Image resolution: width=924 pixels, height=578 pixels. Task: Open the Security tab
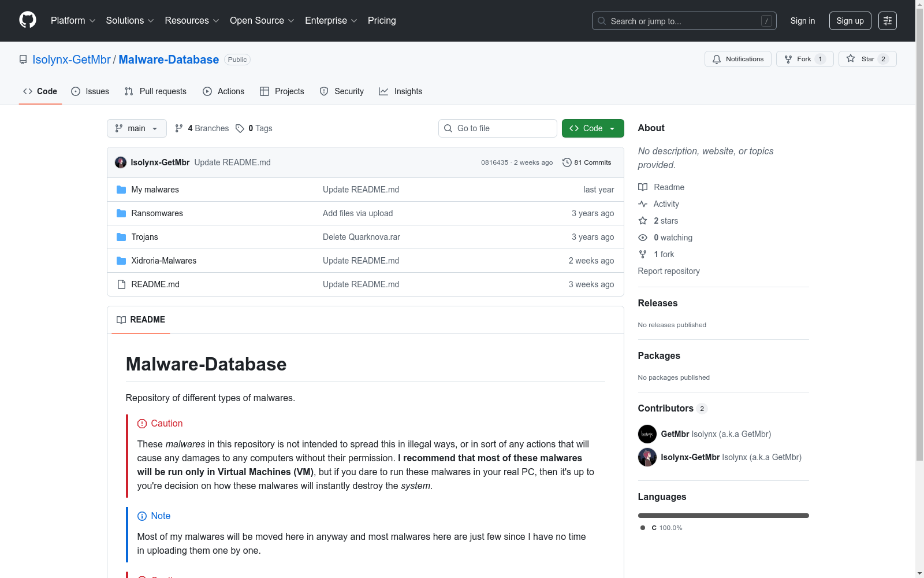coord(342,91)
